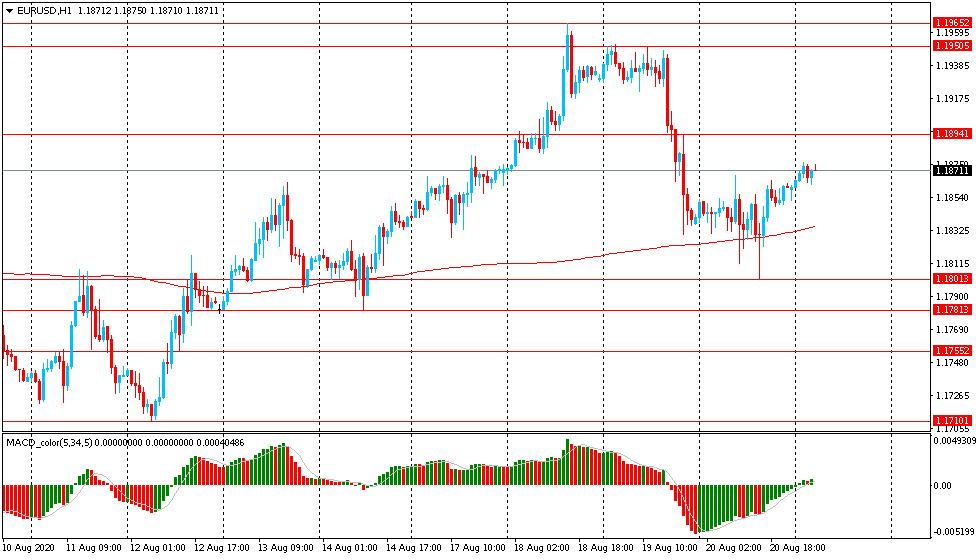Select the 1.18941 price level label
The height and width of the screenshot is (559, 976).
(952, 134)
